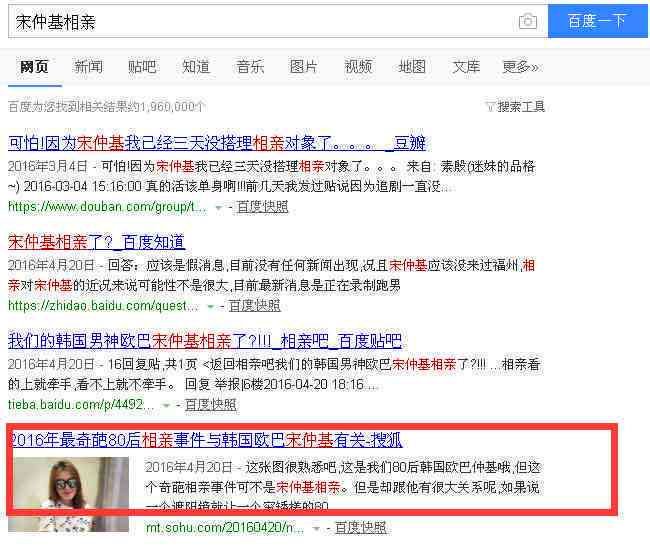Open the 音乐 tab
Image resolution: width=650 pixels, height=546 pixels.
(x=250, y=66)
